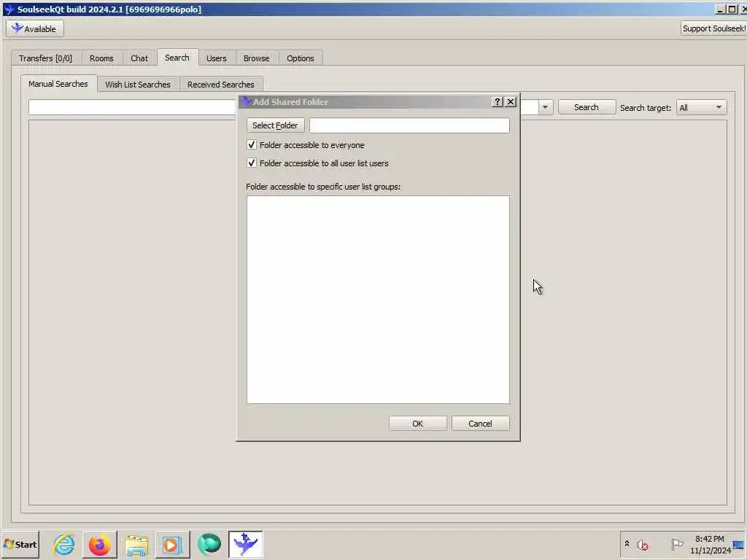Click the network tray icon

click(738, 545)
